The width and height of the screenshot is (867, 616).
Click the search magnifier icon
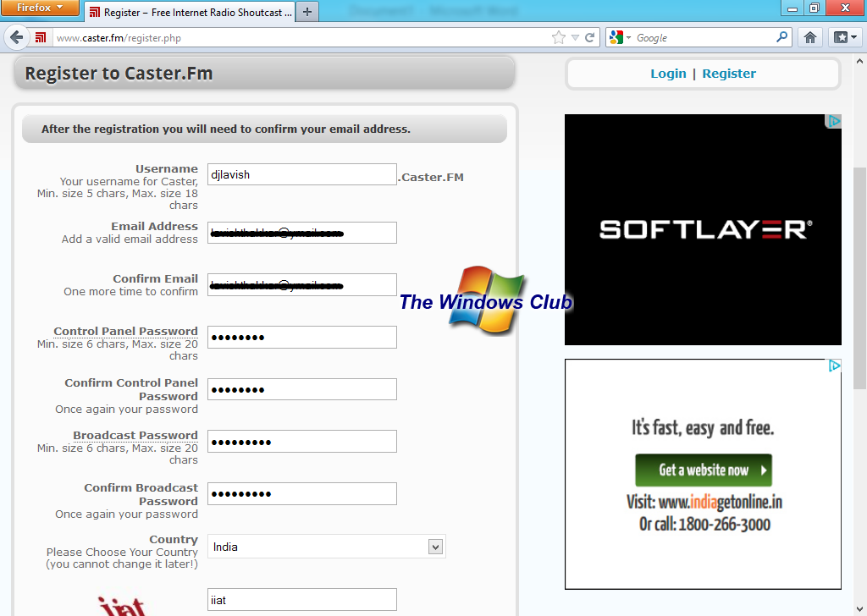point(781,37)
